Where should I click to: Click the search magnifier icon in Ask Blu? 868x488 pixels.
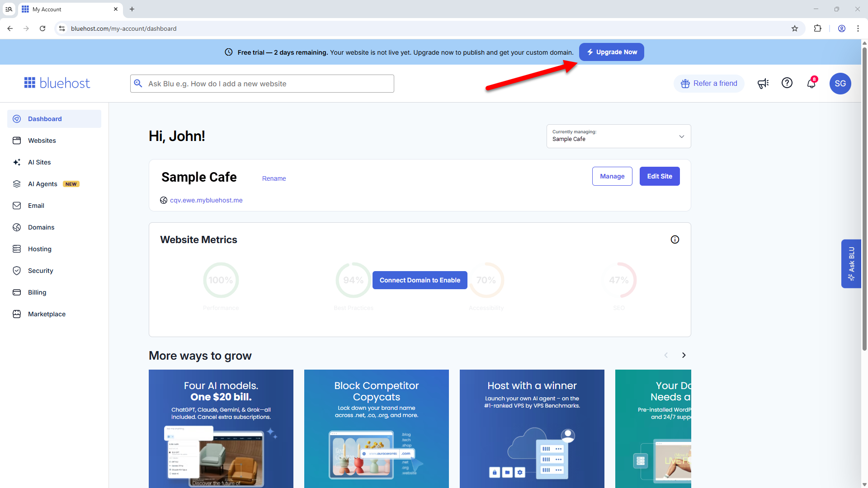pos(138,84)
